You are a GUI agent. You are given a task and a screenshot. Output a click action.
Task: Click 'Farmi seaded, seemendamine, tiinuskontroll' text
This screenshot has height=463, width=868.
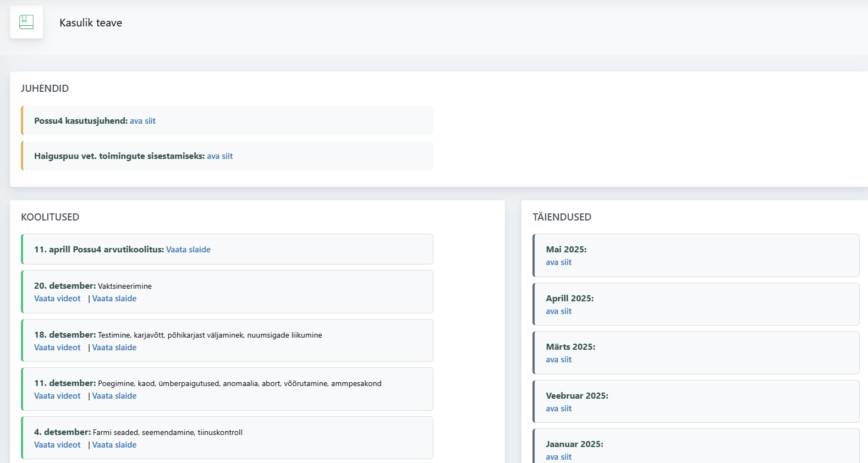tap(168, 432)
